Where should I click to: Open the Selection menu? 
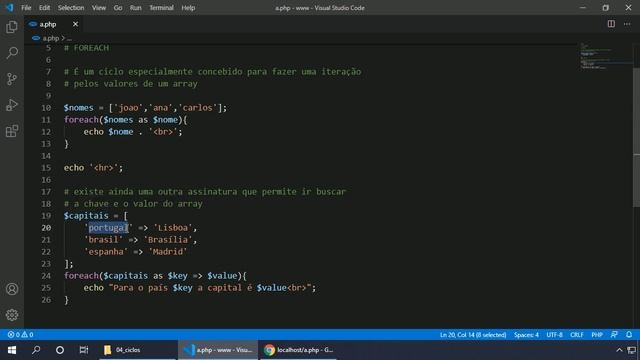[71, 8]
